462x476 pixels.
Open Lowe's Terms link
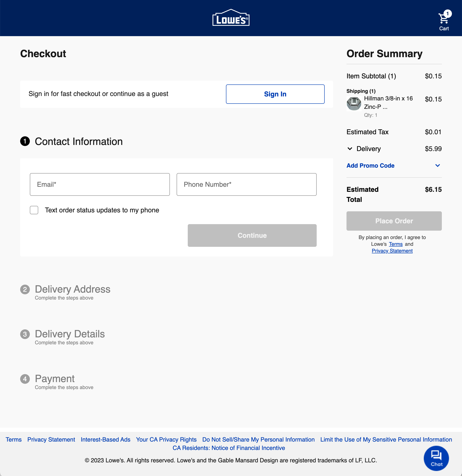395,244
